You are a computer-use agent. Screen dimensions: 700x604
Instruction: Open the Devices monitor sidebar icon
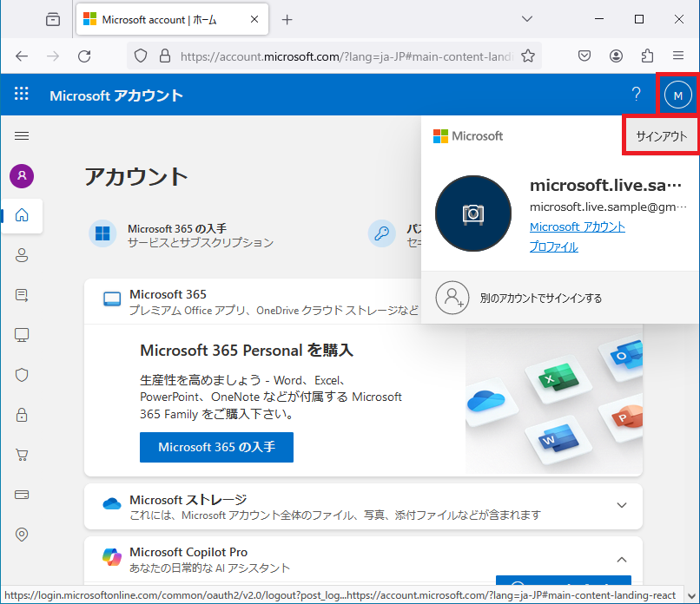tap(22, 335)
